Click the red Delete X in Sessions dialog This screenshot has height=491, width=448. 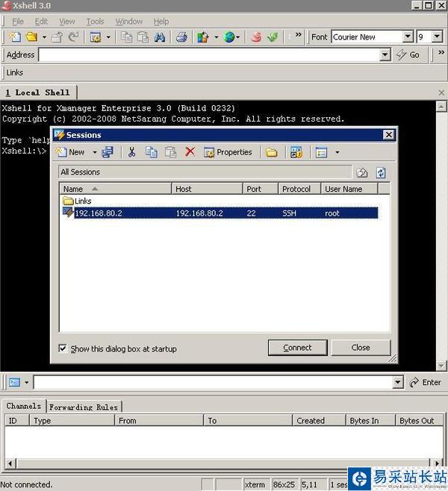(x=190, y=152)
